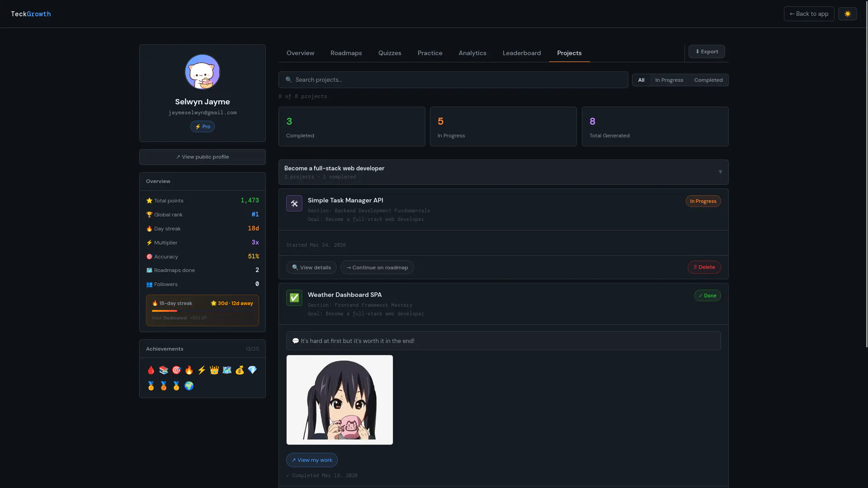Open the Roadmaps tab
The height and width of the screenshot is (488, 868).
click(x=346, y=53)
